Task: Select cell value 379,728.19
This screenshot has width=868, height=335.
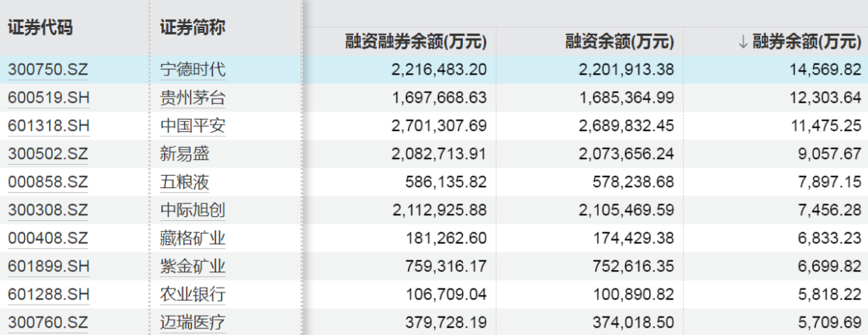Action: click(446, 323)
